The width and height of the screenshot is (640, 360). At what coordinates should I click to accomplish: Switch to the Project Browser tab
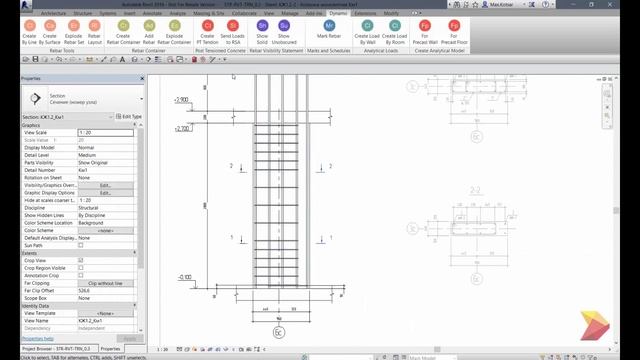pyautogui.click(x=60, y=349)
